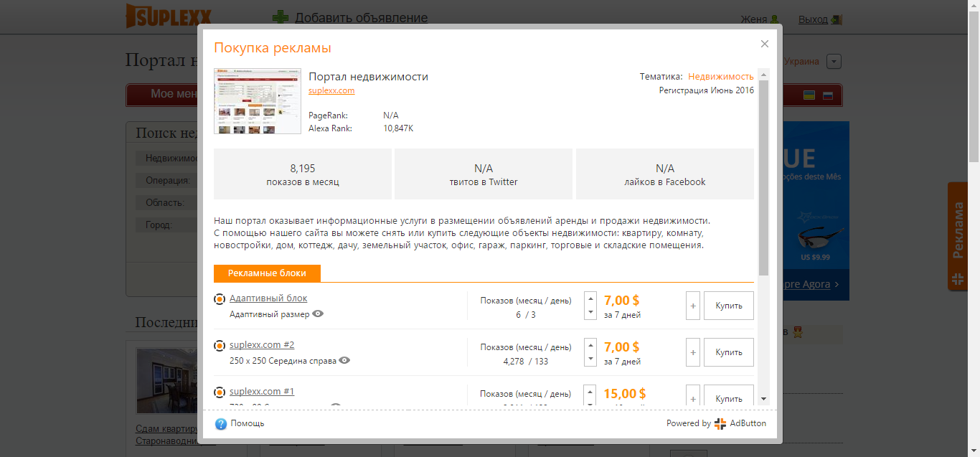Add suplexx.com #2 with plus button
The image size is (980, 457).
693,352
